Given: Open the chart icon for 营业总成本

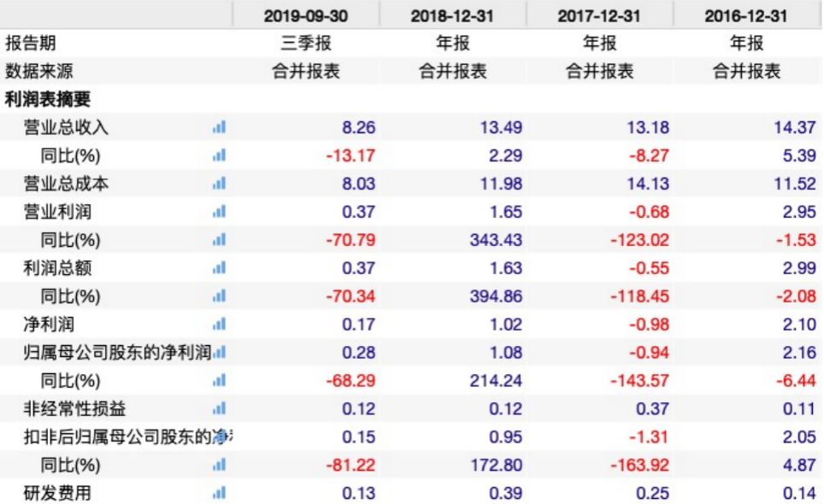Looking at the screenshot, I should click(219, 184).
